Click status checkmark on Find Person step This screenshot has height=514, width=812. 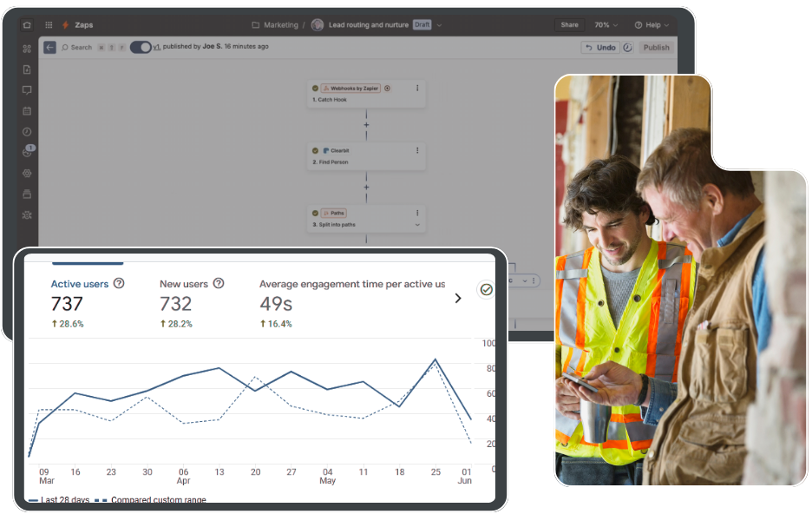pos(315,150)
